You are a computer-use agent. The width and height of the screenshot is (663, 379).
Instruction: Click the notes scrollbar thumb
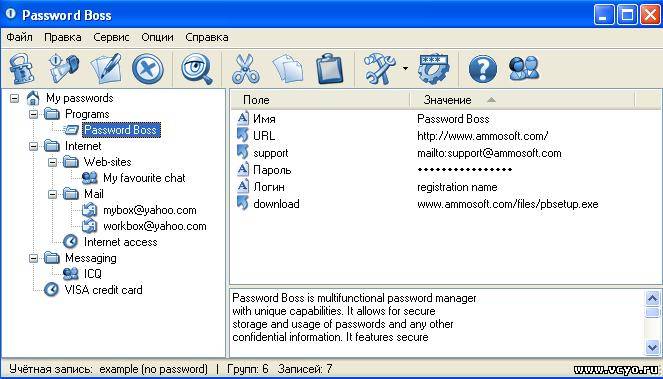(x=653, y=312)
